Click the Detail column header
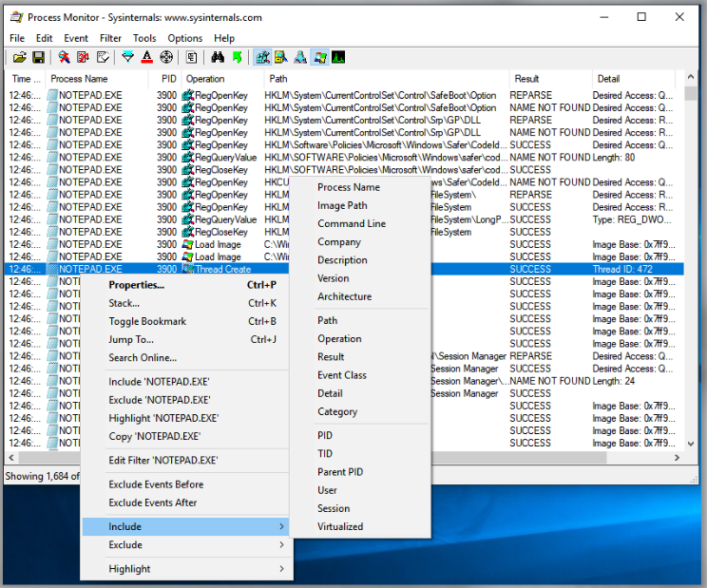 pos(634,79)
